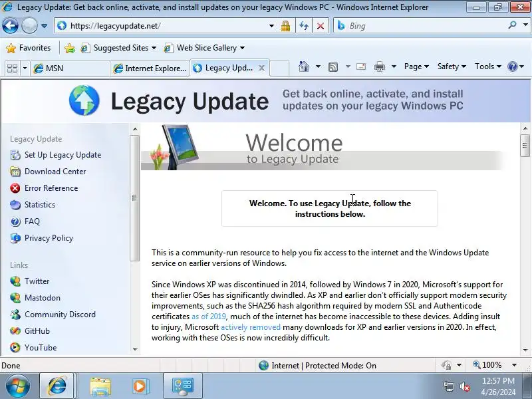
Task: Click the Legacy Update globe logo
Action: click(84, 100)
